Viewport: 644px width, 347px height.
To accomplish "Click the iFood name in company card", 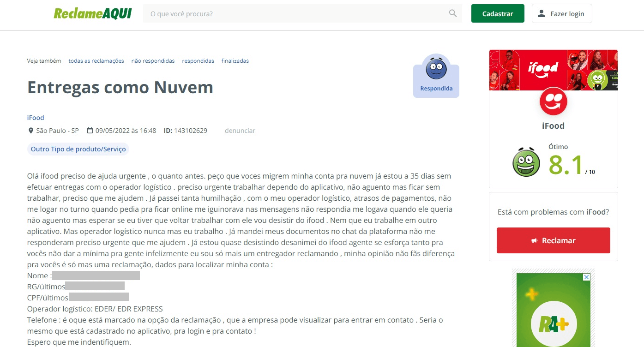I will 553,126.
